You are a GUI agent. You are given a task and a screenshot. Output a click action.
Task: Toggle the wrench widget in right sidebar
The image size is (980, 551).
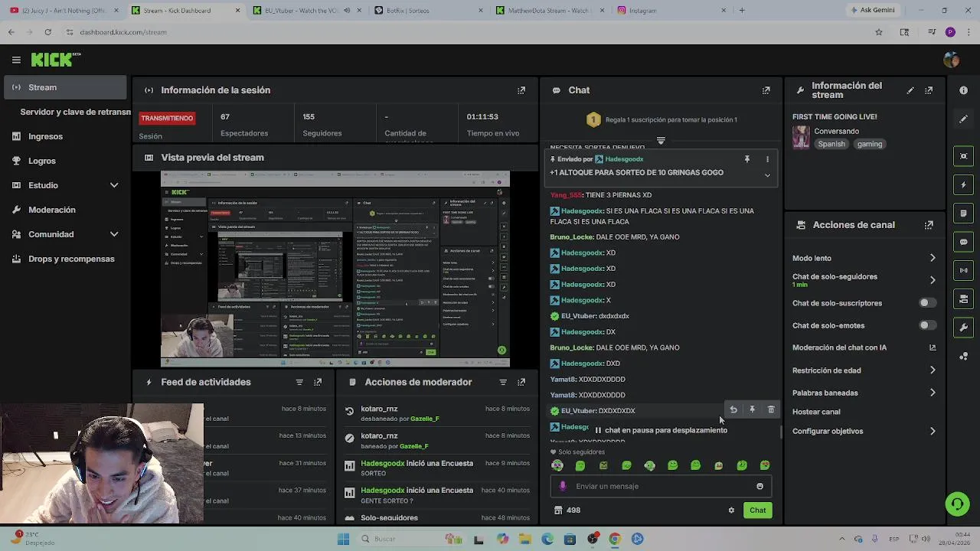[963, 328]
